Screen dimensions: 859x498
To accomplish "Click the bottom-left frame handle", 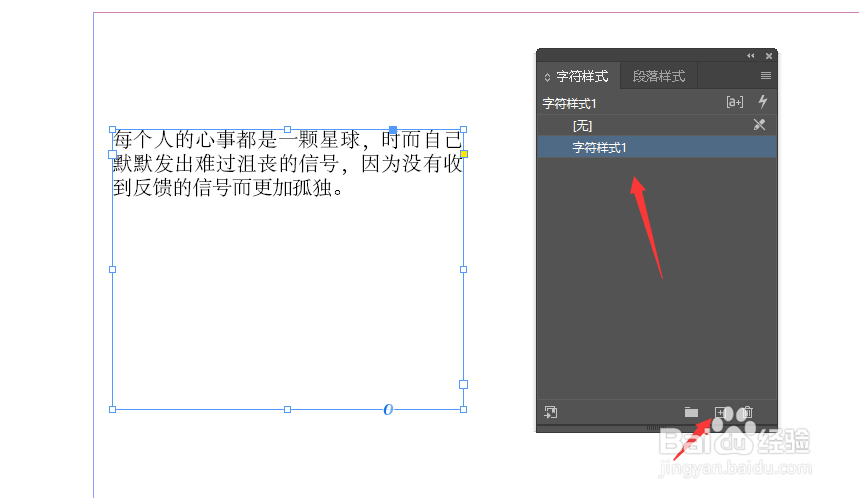I will click(x=112, y=409).
